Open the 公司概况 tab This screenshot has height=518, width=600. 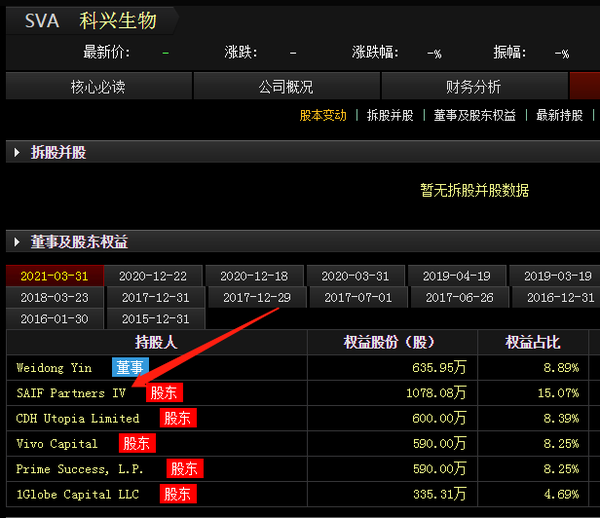(286, 86)
